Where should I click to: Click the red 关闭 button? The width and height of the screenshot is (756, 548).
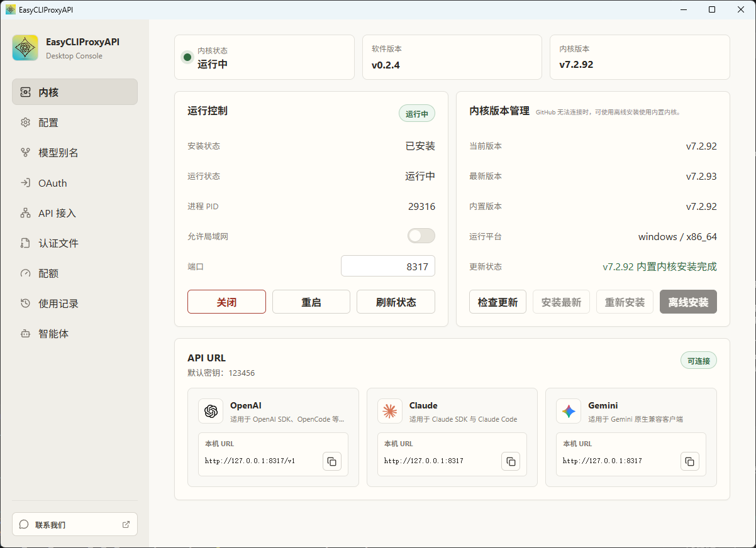[226, 302]
